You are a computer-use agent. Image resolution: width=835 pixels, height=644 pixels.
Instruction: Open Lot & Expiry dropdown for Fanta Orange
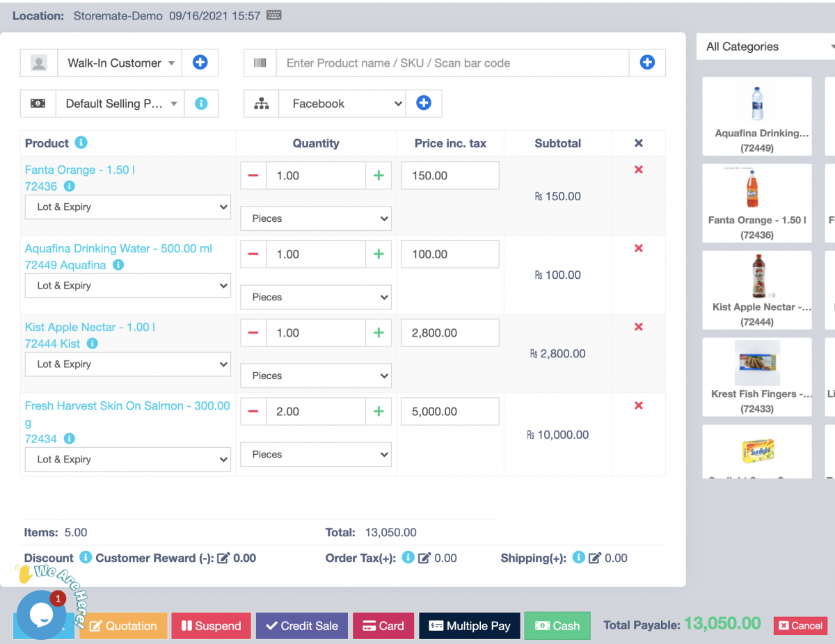tap(128, 207)
